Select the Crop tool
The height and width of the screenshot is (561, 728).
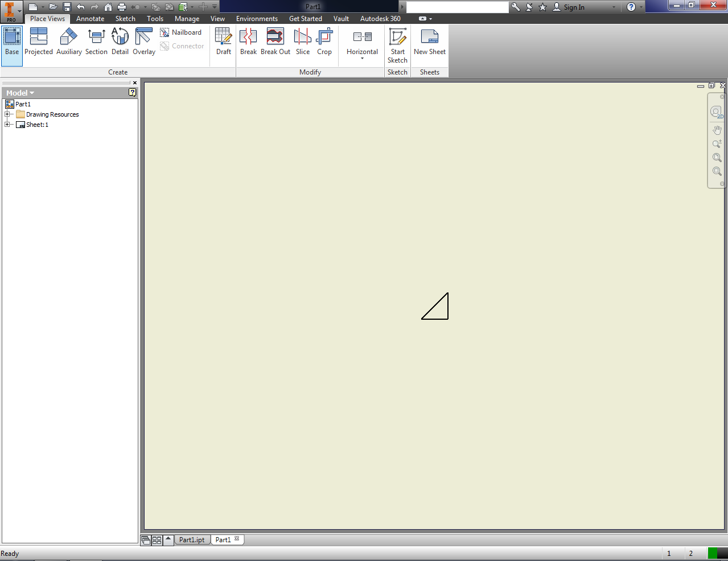(324, 40)
